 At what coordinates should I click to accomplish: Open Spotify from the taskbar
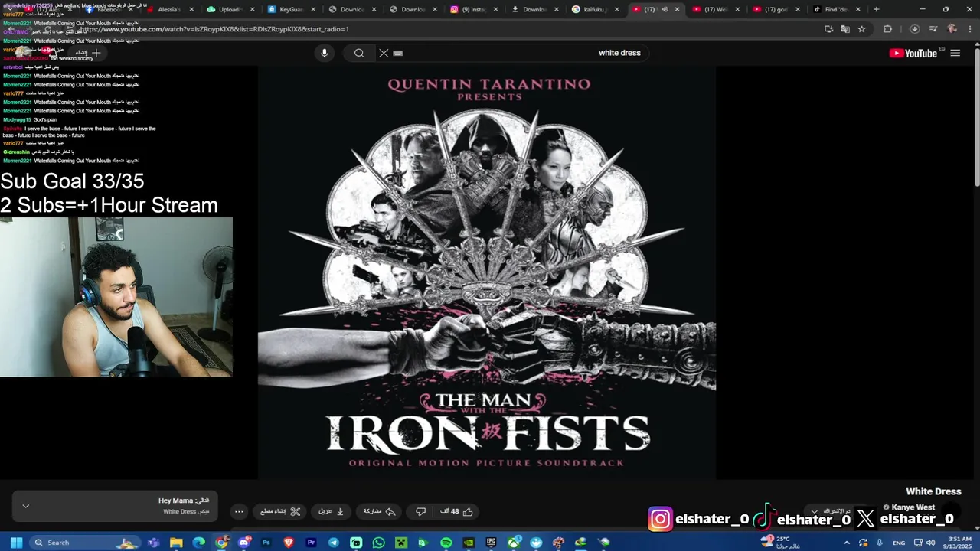pyautogui.click(x=446, y=543)
